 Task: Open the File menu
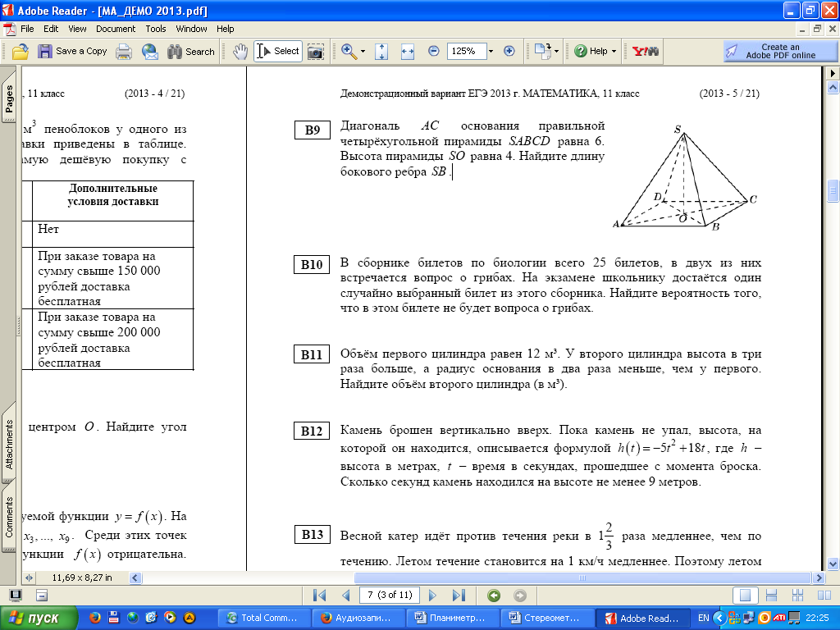(x=27, y=29)
